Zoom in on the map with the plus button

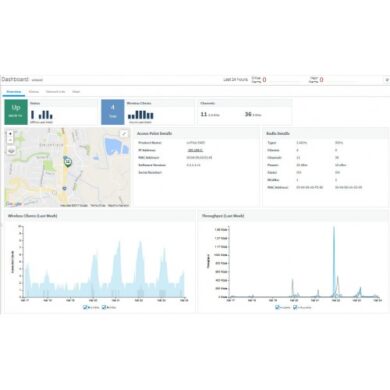(10, 134)
